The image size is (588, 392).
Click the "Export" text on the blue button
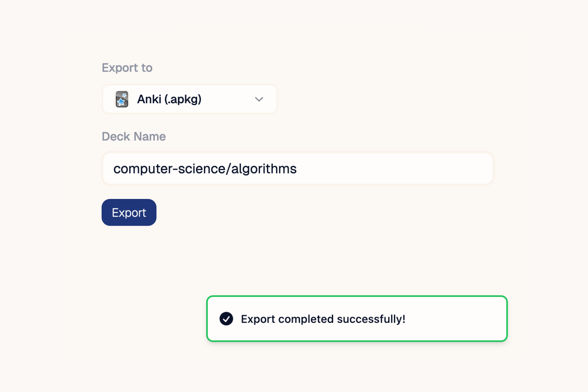click(x=129, y=213)
